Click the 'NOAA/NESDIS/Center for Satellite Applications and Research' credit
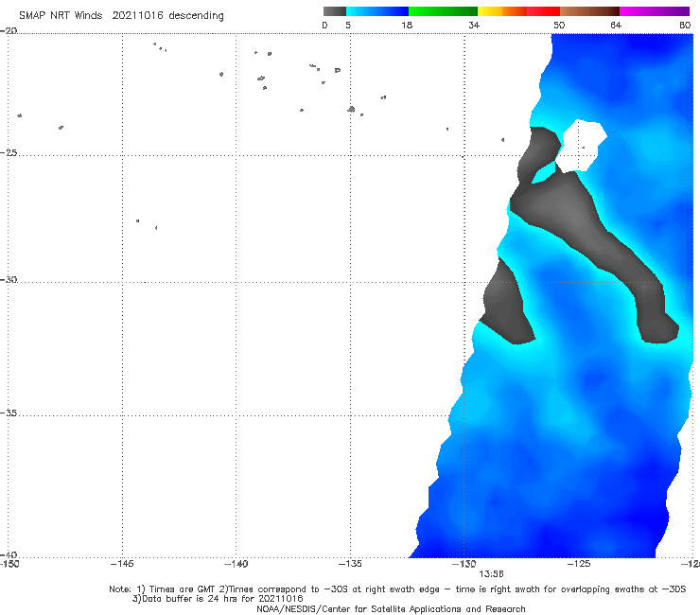The height and width of the screenshot is (615, 700). pyautogui.click(x=391, y=608)
